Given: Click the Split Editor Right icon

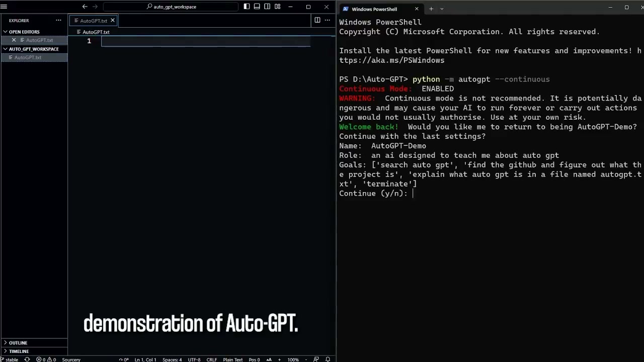Looking at the screenshot, I should click(317, 20).
